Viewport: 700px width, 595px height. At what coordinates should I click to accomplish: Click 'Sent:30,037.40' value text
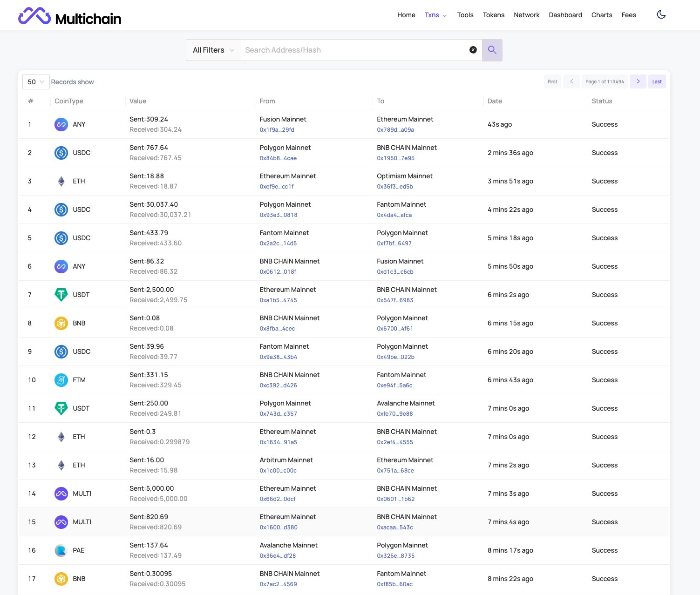154,204
